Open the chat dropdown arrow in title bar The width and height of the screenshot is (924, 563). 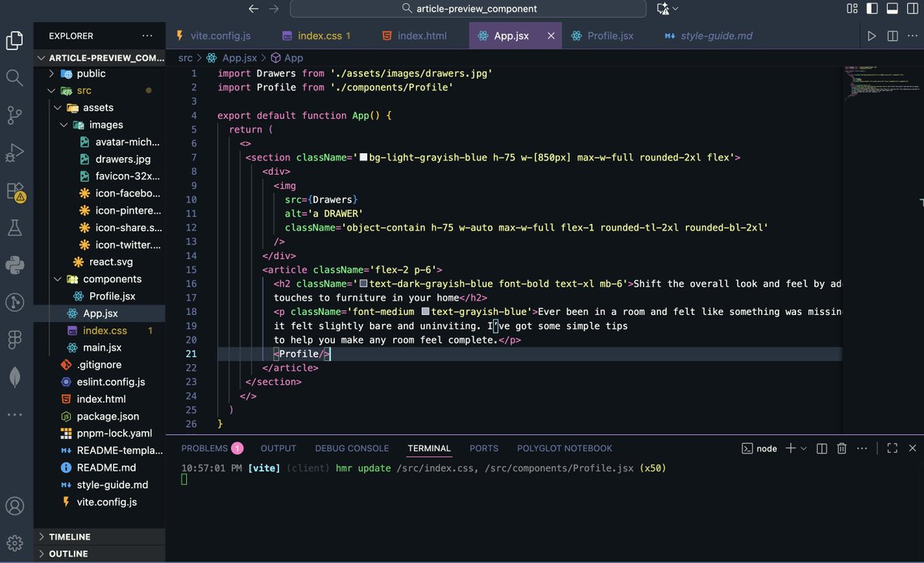[676, 8]
